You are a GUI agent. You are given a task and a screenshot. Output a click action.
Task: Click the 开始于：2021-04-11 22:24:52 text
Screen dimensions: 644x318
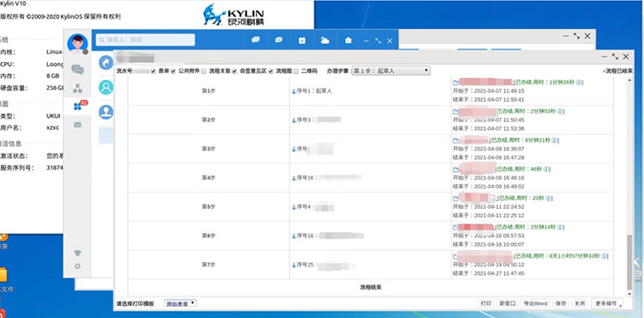pos(489,206)
